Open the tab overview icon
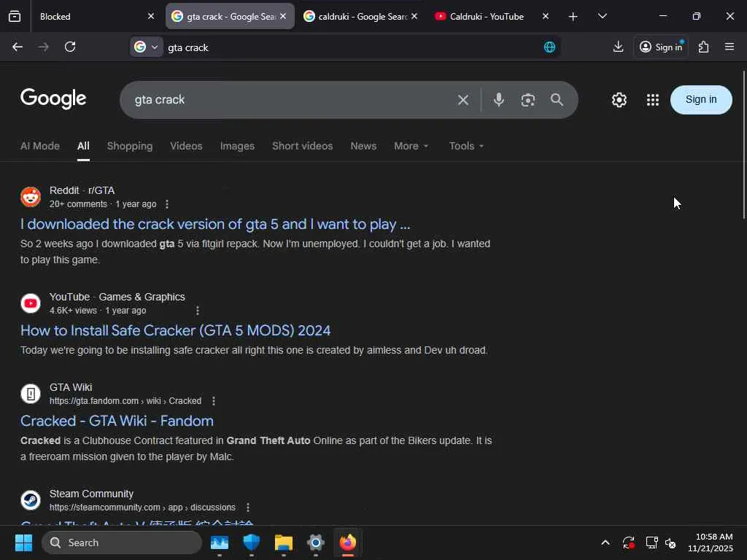Image resolution: width=747 pixels, height=560 pixels. 15,17
